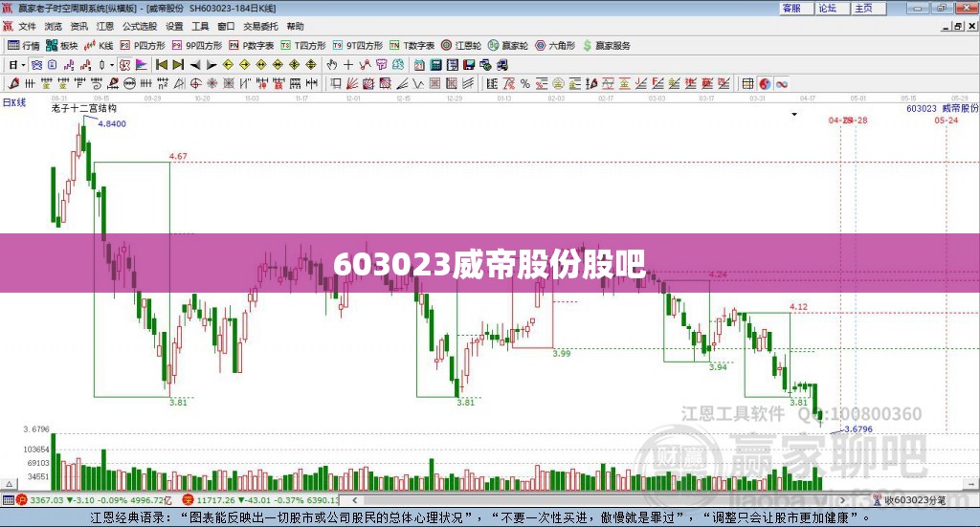Open the small black dropdown arrow above chart
This screenshot has height=527, width=980.
(794, 114)
